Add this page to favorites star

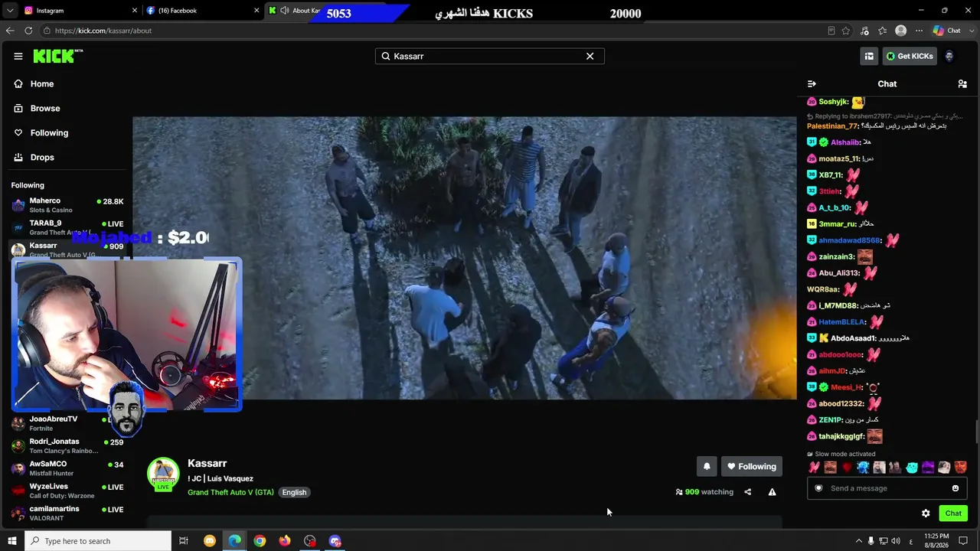pyautogui.click(x=846, y=31)
